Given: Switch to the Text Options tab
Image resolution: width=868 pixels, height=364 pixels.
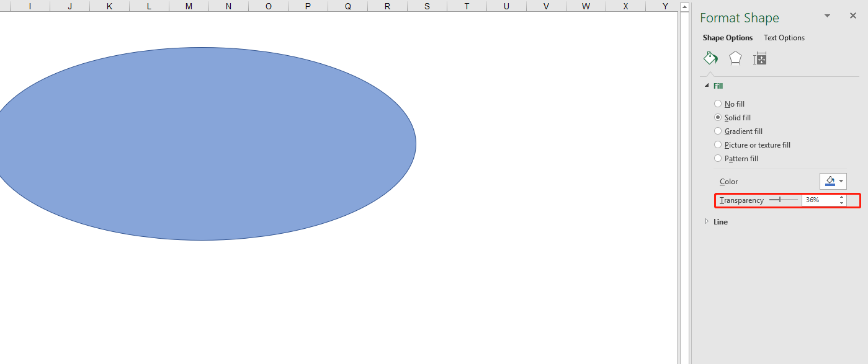Looking at the screenshot, I should [x=784, y=38].
